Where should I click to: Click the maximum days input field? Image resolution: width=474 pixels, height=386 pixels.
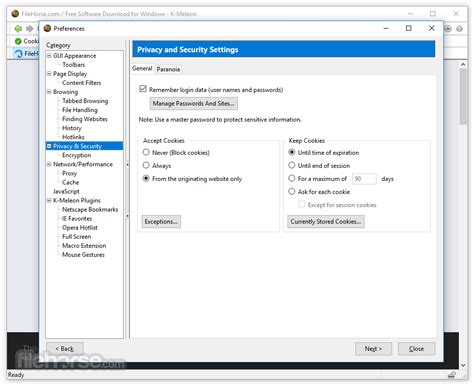pyautogui.click(x=364, y=179)
